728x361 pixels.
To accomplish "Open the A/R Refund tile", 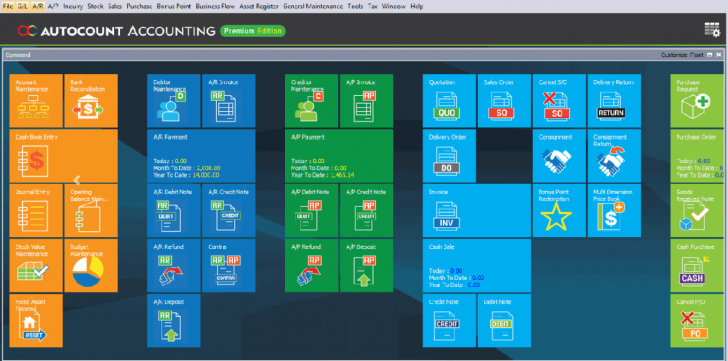I will click(174, 265).
